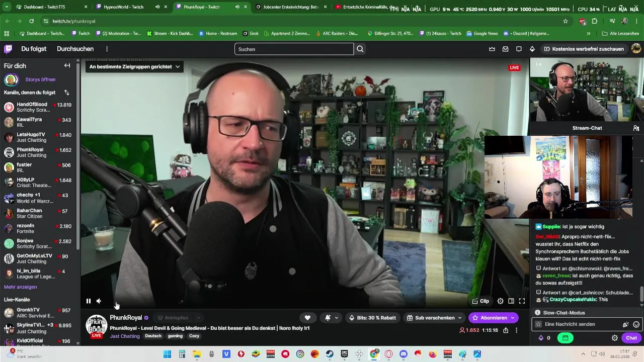Pause the stream playback
Viewport: 644px width, 362px height.
(x=89, y=301)
